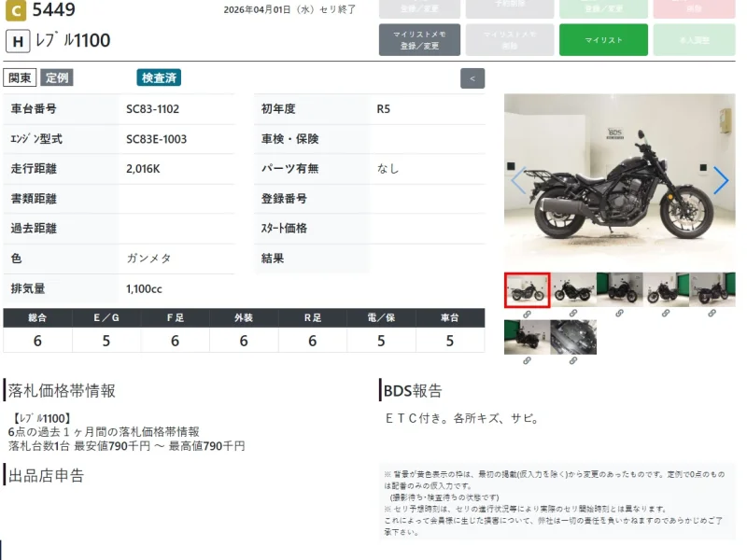
Task: Click the main motorcycle photo
Action: 619,181
